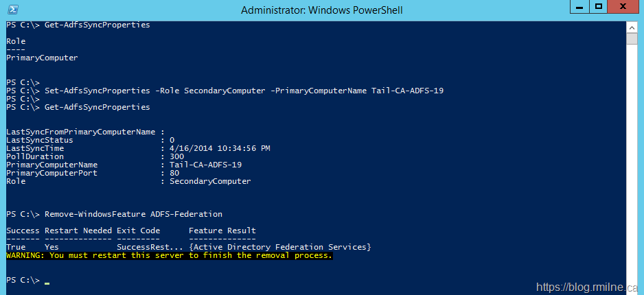Screen dimensions: 644x295
Task: Click the 'Administrator: Windows PowerShell' title text
Action: pos(321,10)
